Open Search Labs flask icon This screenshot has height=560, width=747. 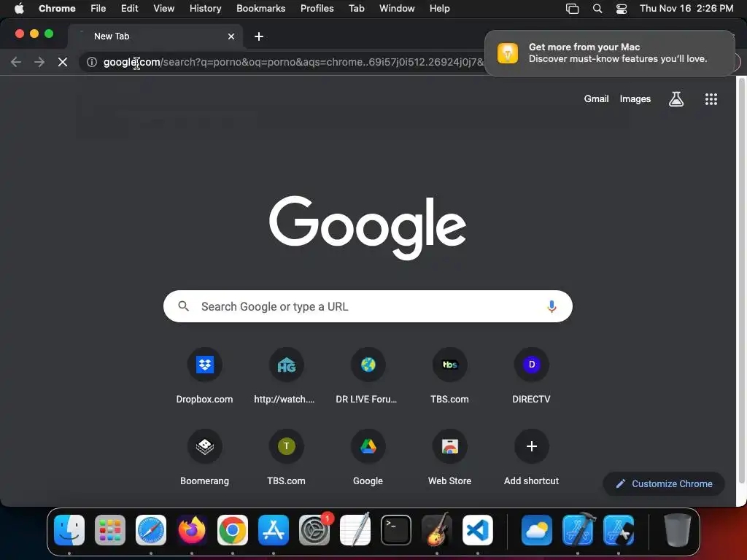click(676, 99)
